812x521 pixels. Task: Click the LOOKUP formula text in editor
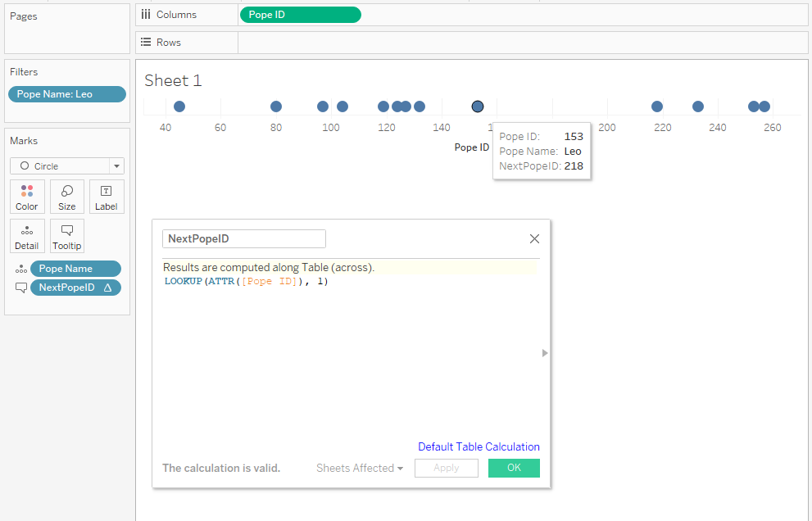(x=246, y=282)
